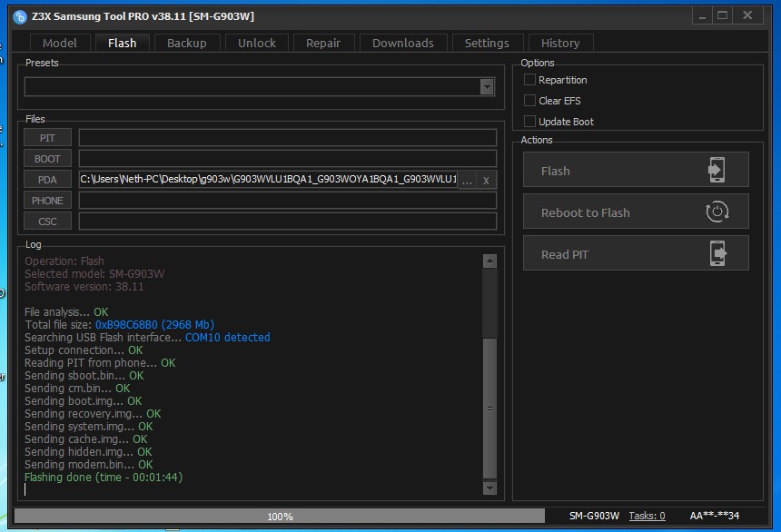Click 'Flashing done (time - 00:01:44)' log line

(104, 478)
